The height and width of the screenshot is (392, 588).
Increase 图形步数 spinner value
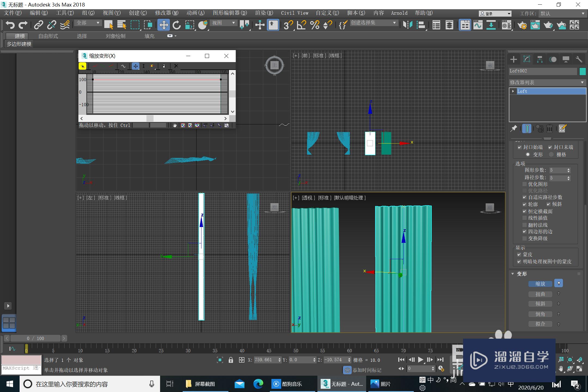(x=568, y=169)
